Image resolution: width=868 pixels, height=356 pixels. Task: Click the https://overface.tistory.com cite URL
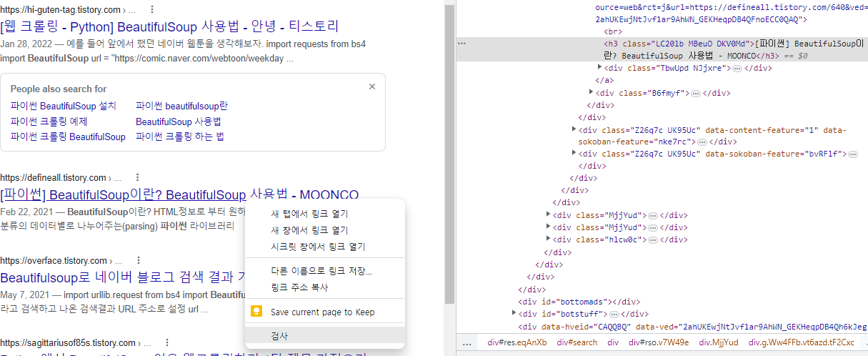[54, 260]
